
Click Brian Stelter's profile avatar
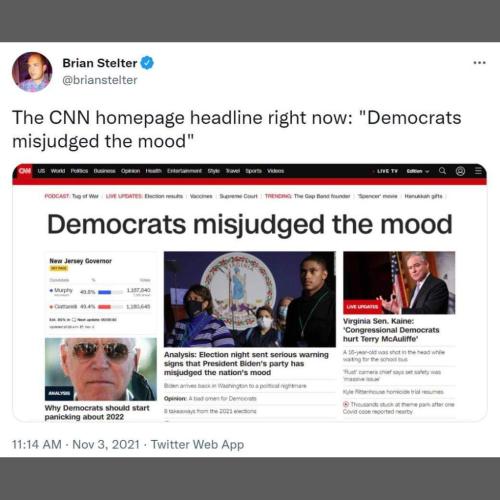(x=32, y=72)
